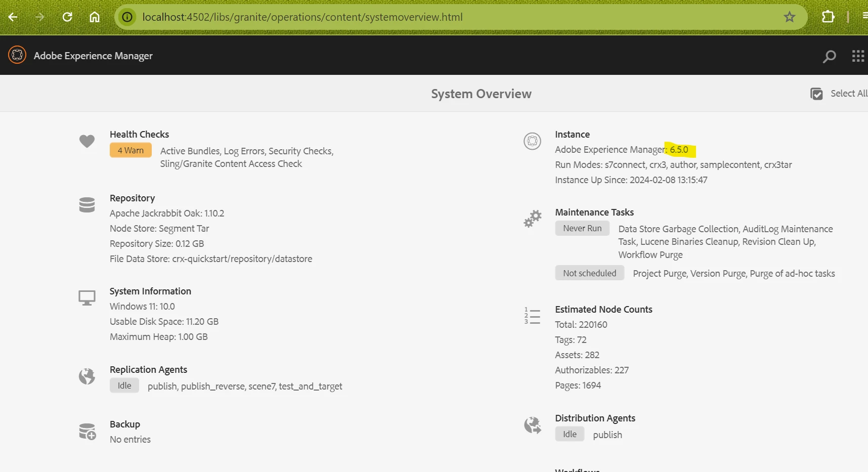Viewport: 868px width, 472px height.
Task: Click the Instance circular icon
Action: [x=532, y=141]
